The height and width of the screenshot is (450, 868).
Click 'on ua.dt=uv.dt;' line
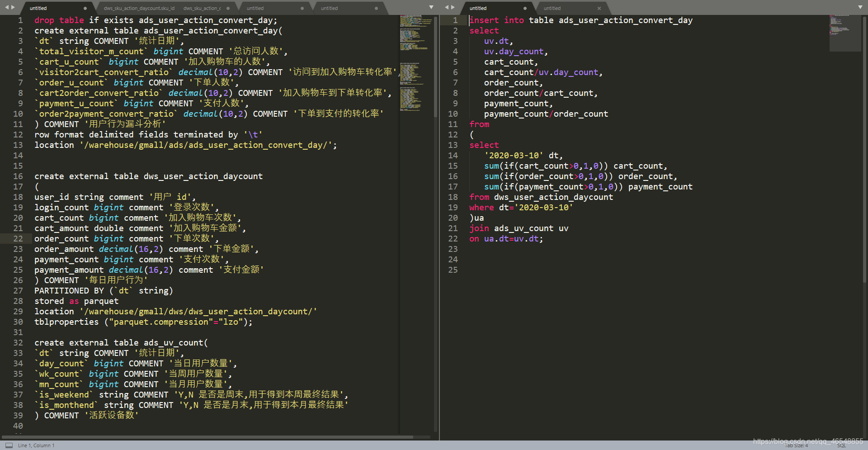[x=506, y=238]
